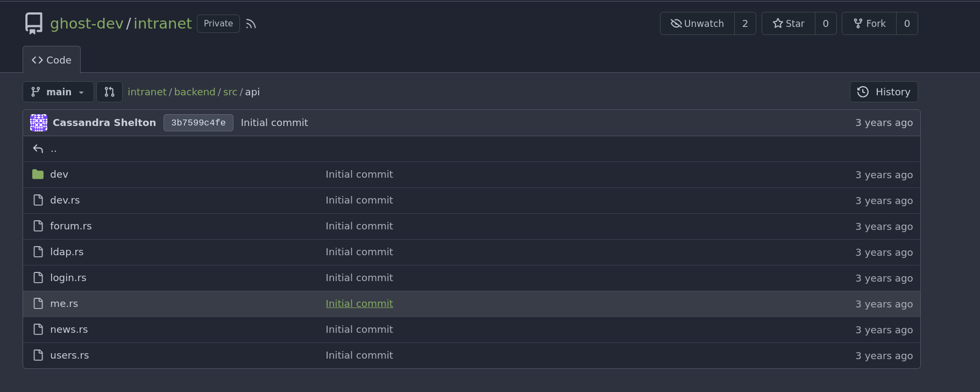Open commit hash 3b7599c4fe
This screenshot has width=980, height=392.
click(x=198, y=123)
